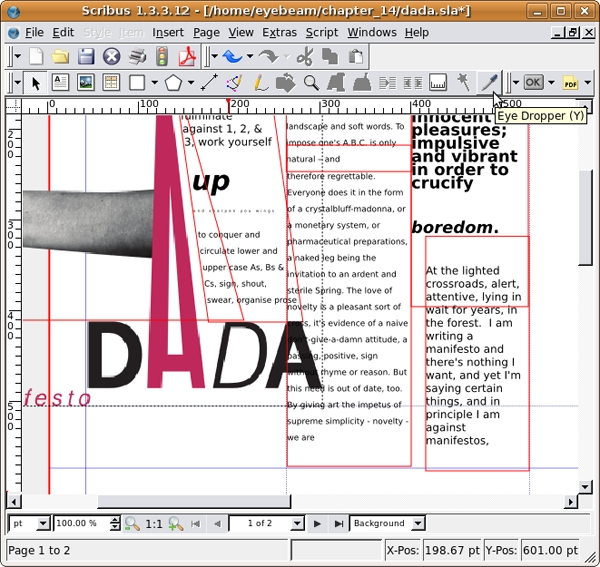Viewport: 600px width, 567px height.
Task: Click the Cut scissors icon
Action: pos(304,57)
